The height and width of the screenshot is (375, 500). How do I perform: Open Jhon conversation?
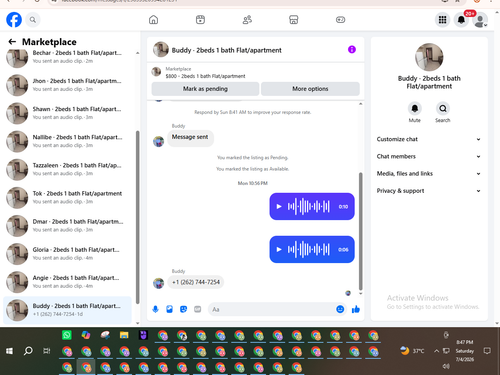(x=68, y=85)
